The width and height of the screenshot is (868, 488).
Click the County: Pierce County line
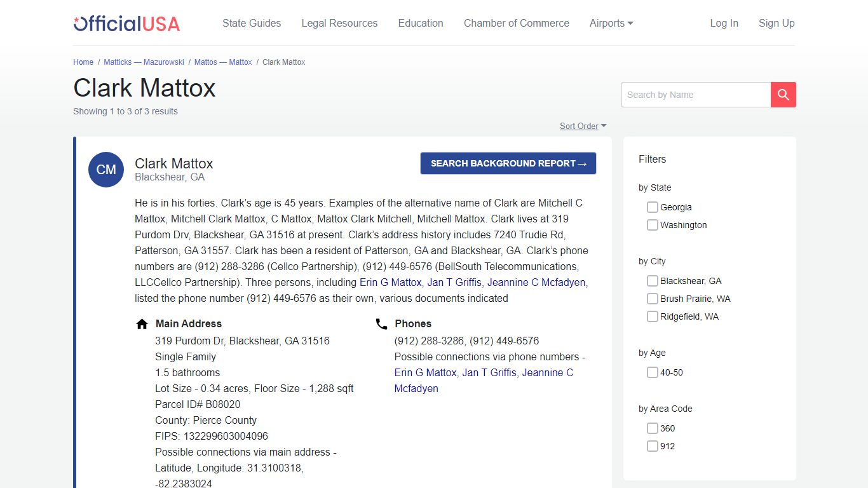[206, 421]
